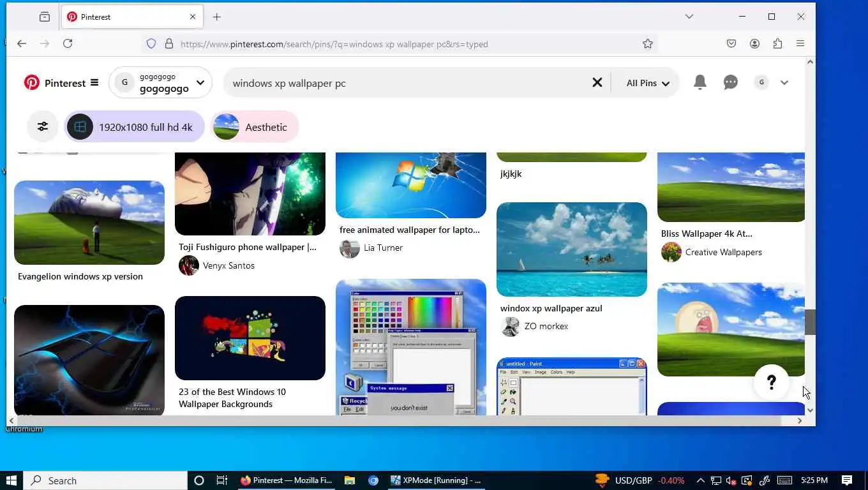Open the blue lightning Windows Professional pin
868x490 pixels.
click(89, 360)
